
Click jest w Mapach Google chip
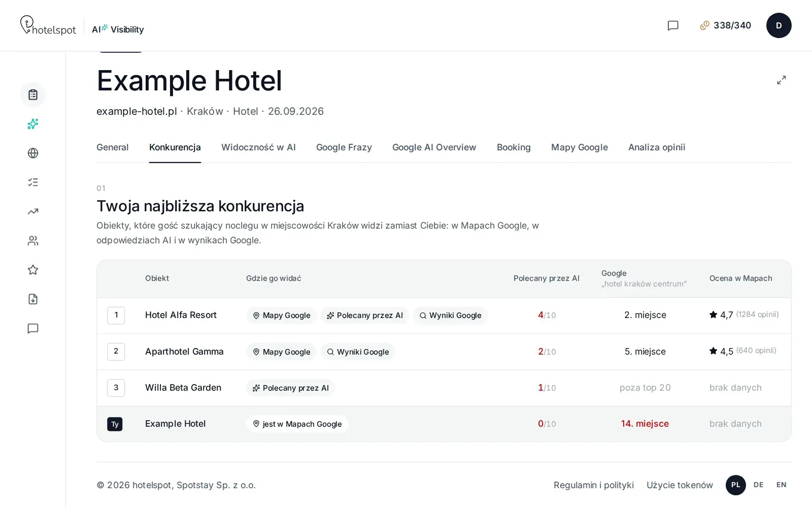click(x=297, y=424)
